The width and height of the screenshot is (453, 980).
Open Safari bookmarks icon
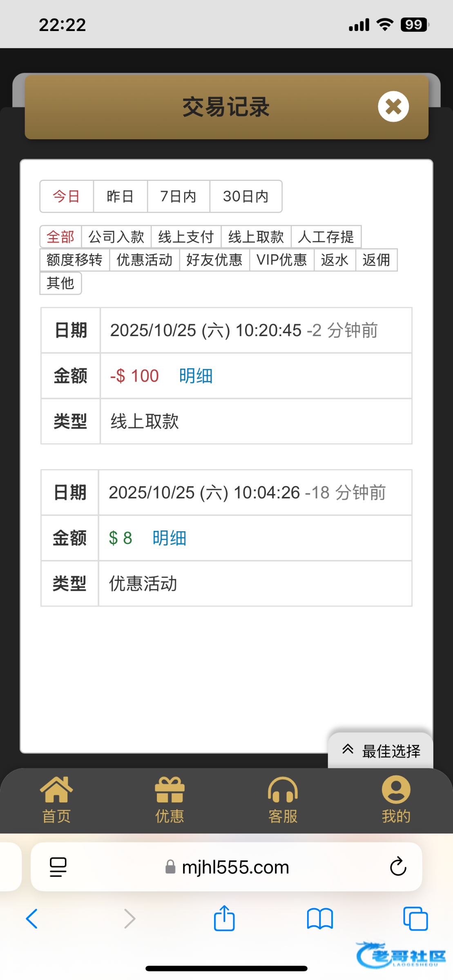pos(320,919)
